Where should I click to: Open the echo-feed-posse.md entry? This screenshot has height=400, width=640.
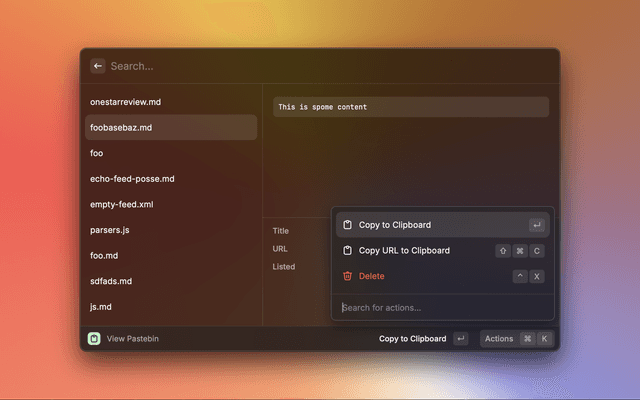132,179
